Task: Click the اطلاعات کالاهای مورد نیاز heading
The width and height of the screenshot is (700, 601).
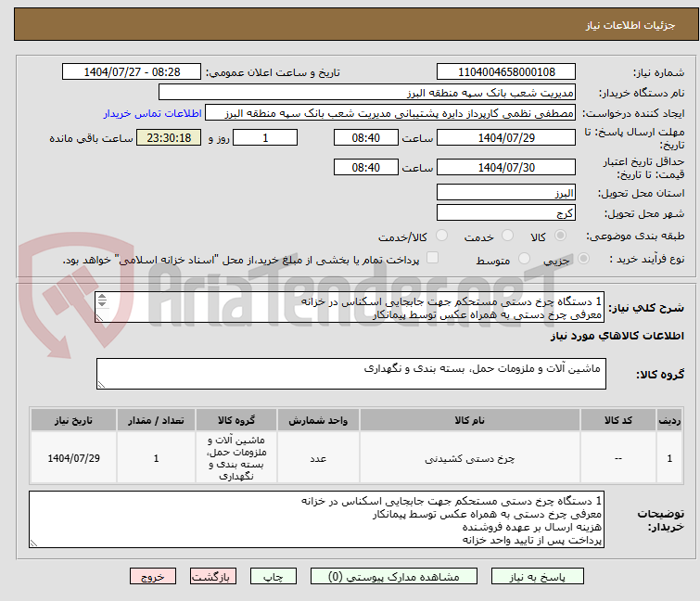Action: point(617,336)
